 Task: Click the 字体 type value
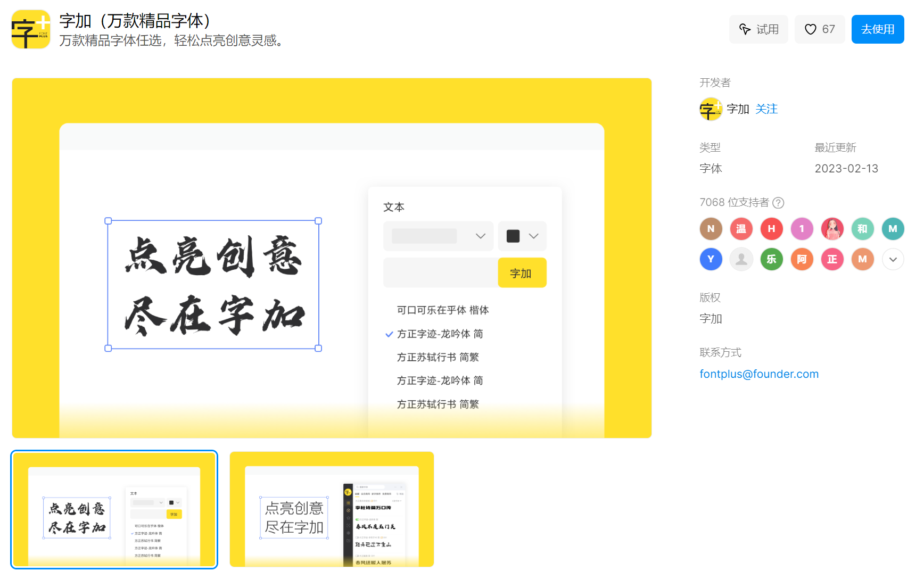[711, 169]
